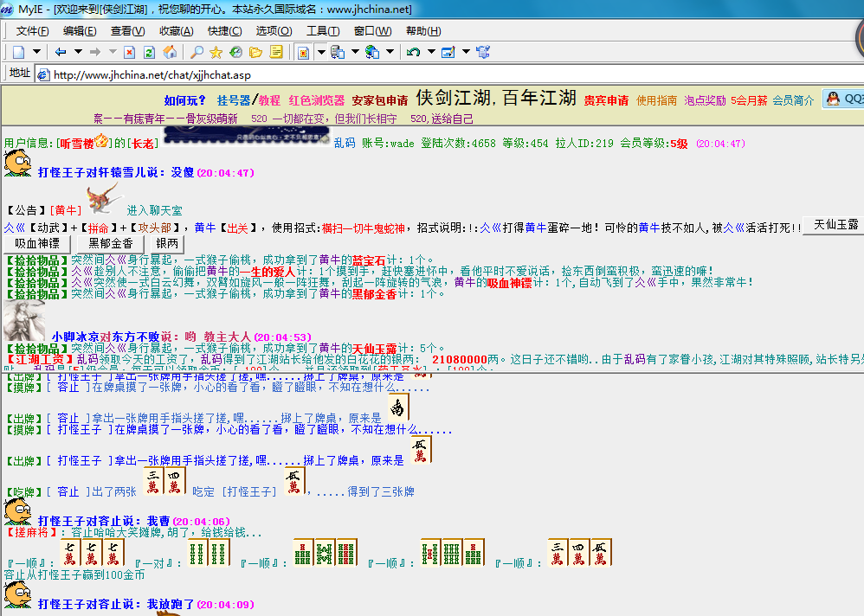Toggle the popup blocker toolbar icon

pyautogui.click(x=303, y=52)
